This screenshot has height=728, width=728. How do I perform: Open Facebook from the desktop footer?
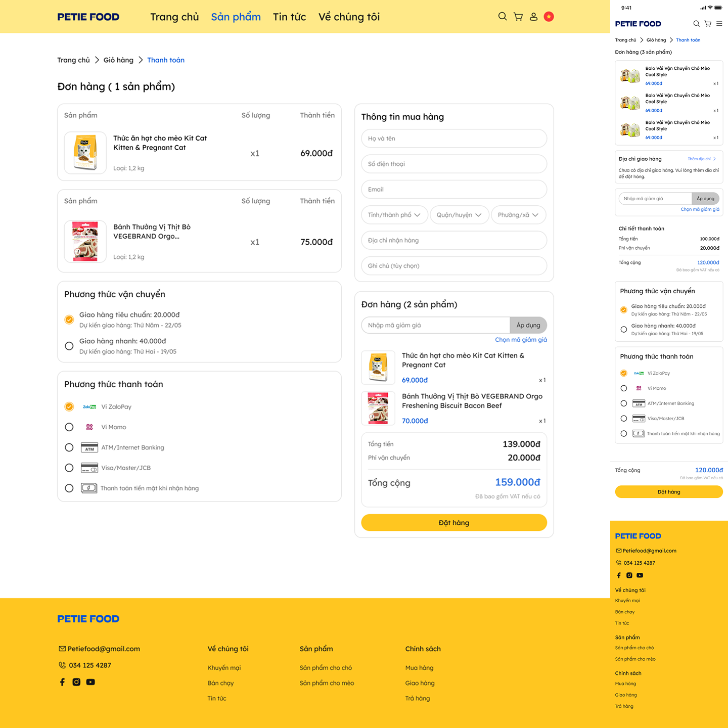point(62,682)
